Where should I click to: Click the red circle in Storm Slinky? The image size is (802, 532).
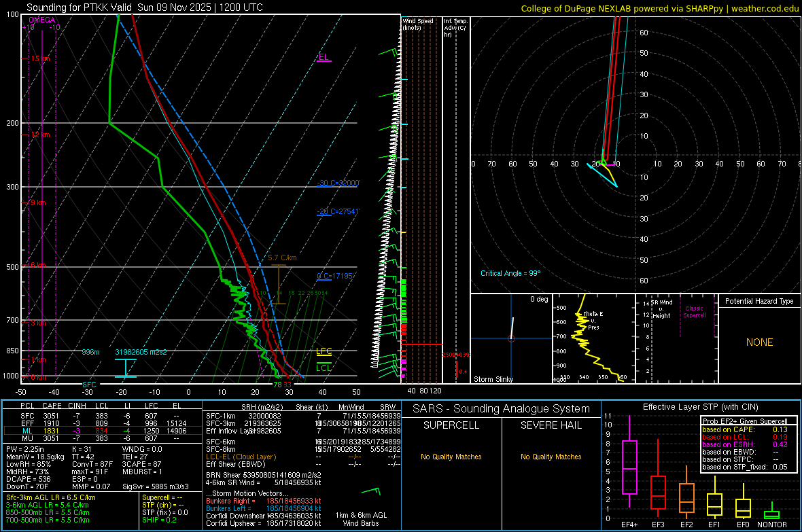pos(511,338)
